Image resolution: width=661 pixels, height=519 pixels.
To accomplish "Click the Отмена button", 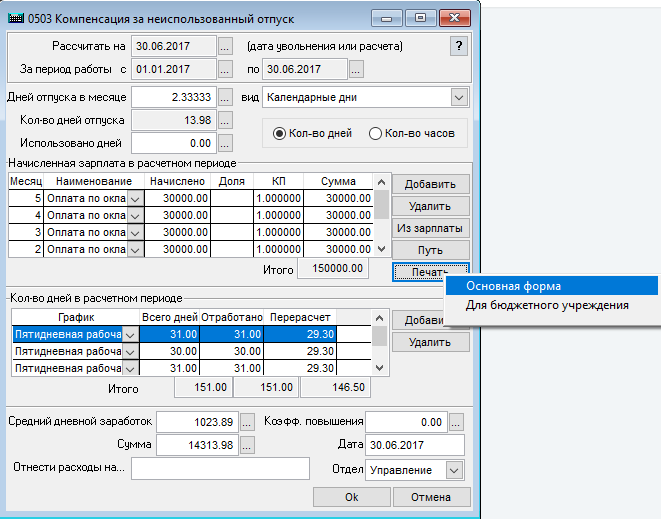I will (x=431, y=497).
